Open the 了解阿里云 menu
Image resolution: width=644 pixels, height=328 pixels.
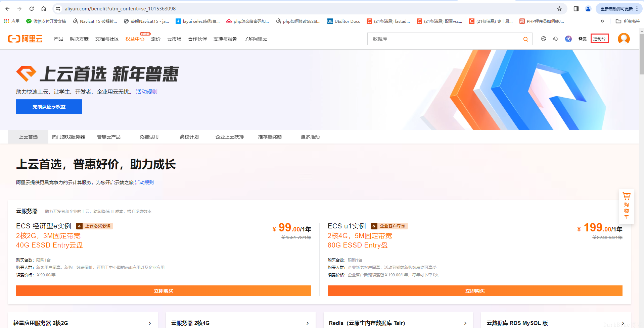tap(256, 39)
